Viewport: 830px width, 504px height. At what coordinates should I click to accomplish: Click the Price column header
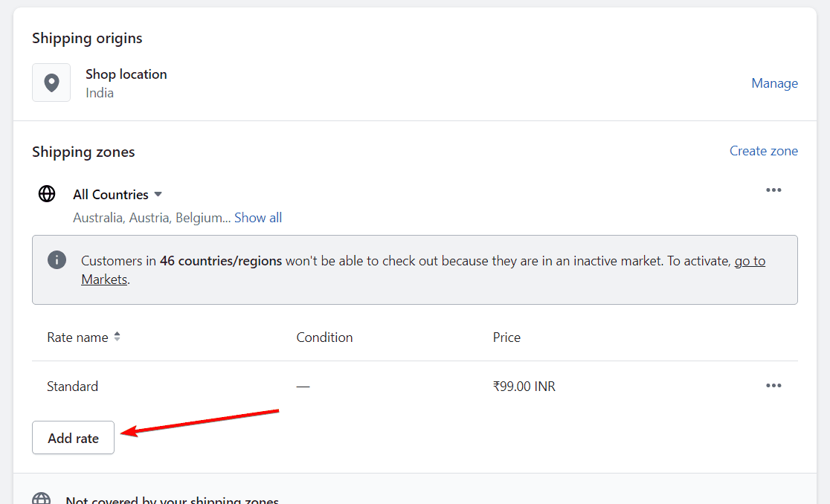506,337
